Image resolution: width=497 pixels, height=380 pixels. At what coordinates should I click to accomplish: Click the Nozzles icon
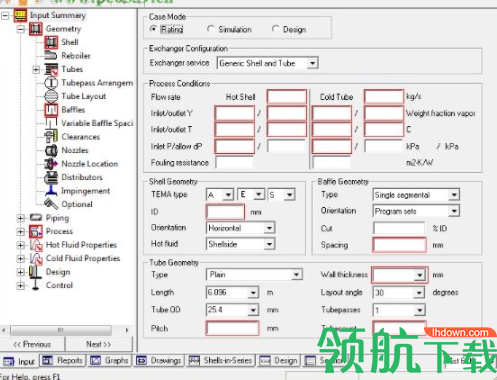click(51, 150)
